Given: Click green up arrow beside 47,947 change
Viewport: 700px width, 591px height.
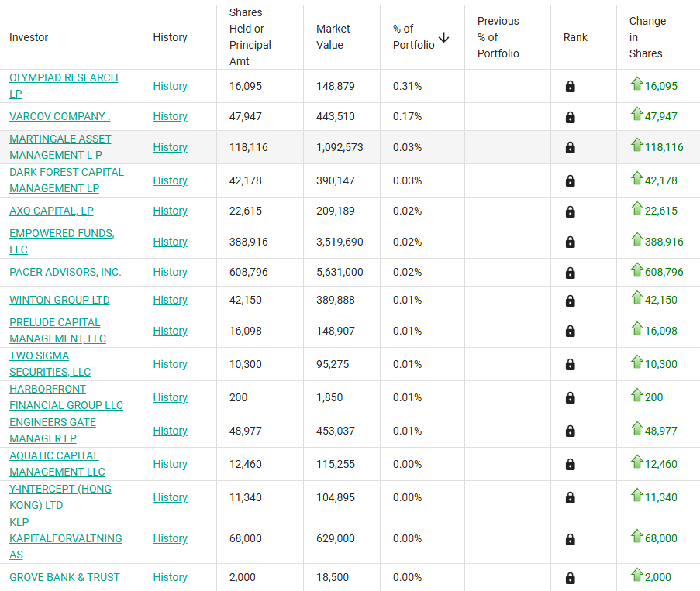Looking at the screenshot, I should [637, 114].
